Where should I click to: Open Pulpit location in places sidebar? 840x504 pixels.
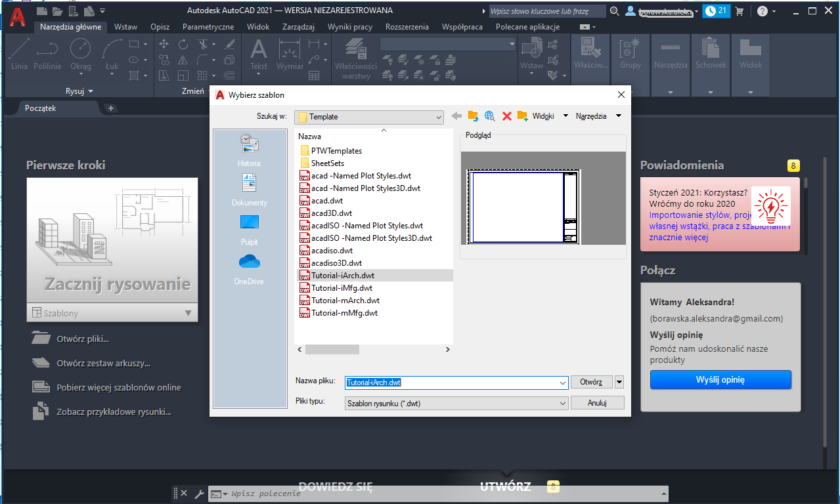click(x=249, y=230)
